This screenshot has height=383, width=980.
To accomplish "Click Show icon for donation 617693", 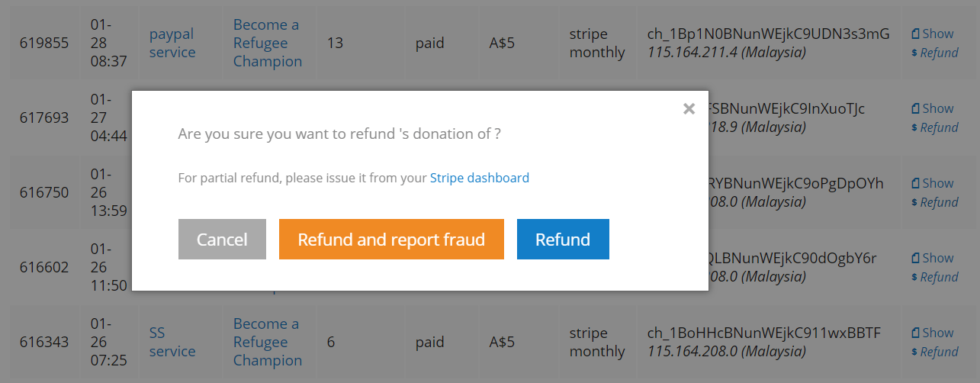I will [933, 108].
